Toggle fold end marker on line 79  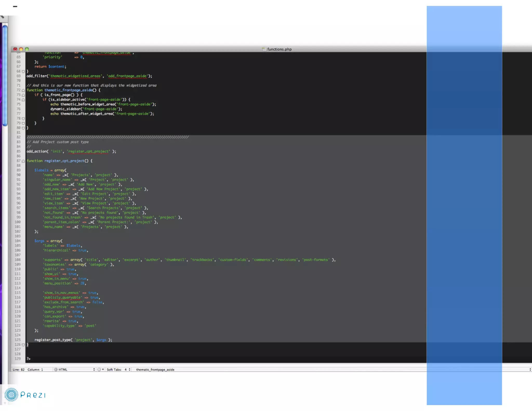pyautogui.click(x=23, y=123)
